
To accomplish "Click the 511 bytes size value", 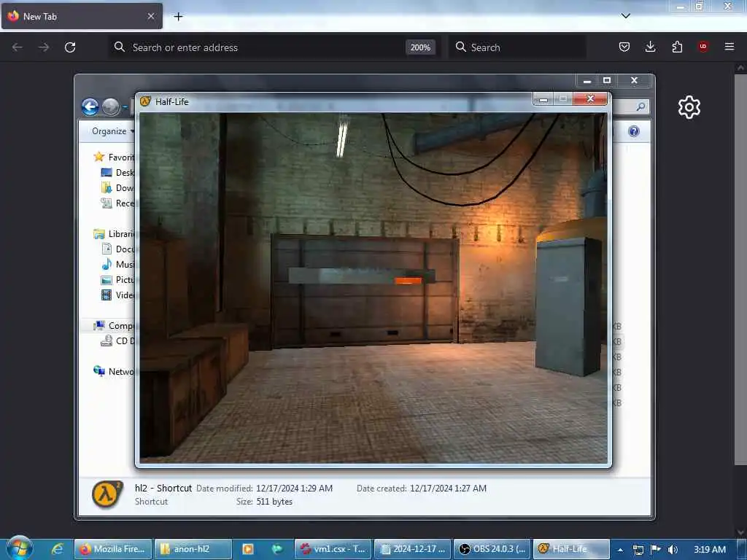I will tap(274, 502).
